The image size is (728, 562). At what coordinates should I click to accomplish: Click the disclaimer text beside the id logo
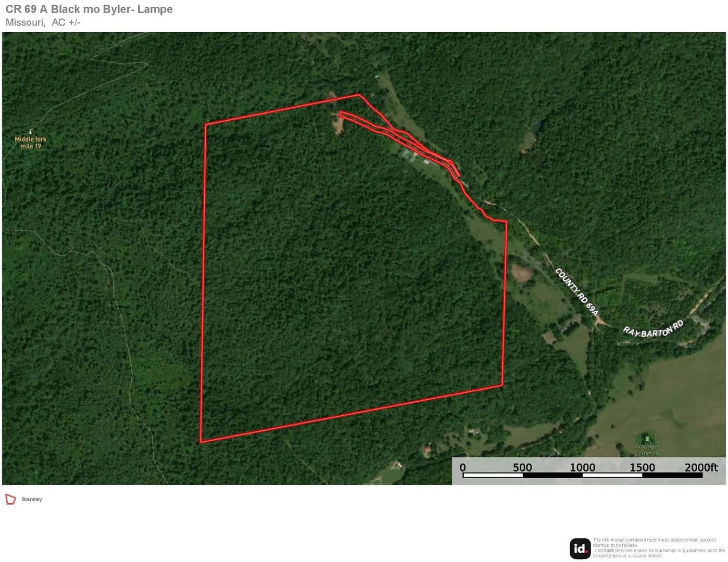coord(658,548)
